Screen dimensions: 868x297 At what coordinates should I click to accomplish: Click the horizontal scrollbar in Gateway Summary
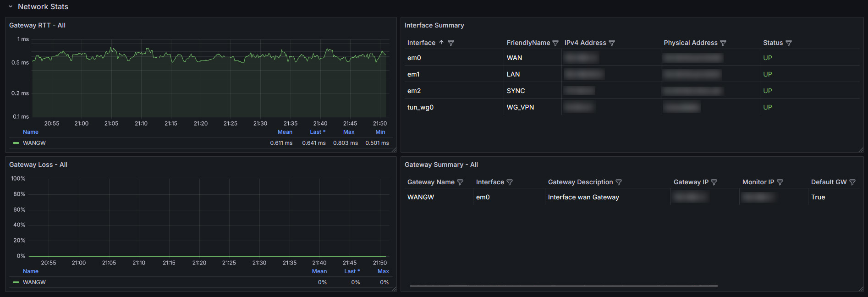click(564, 286)
